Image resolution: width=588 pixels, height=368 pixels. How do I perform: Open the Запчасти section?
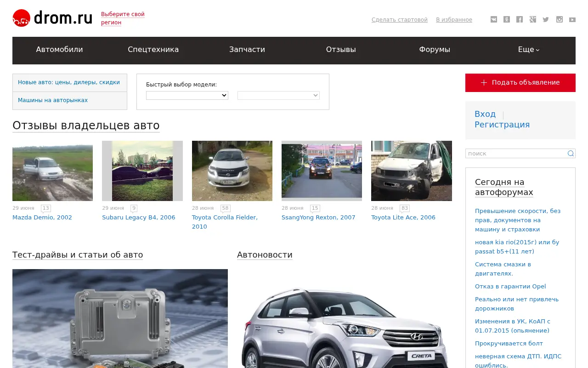click(247, 50)
